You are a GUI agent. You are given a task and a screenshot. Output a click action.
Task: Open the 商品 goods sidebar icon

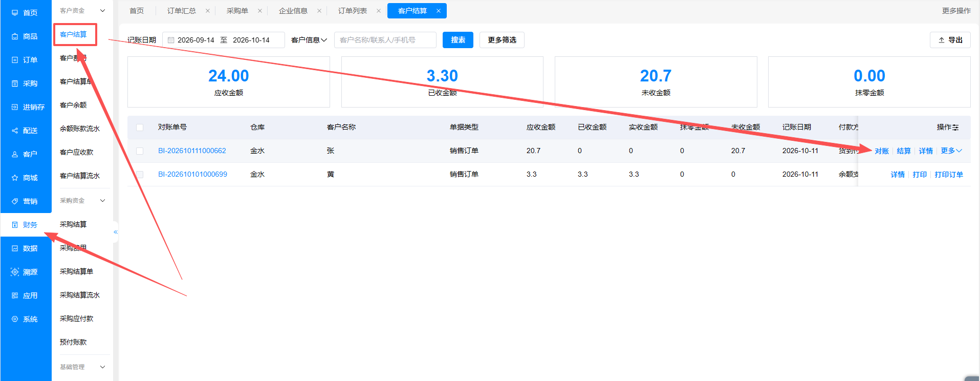pos(15,36)
